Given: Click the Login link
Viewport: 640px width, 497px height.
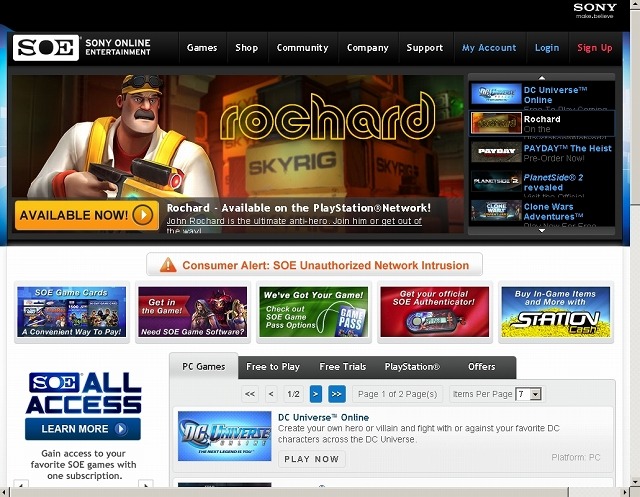Looking at the screenshot, I should pos(547,48).
